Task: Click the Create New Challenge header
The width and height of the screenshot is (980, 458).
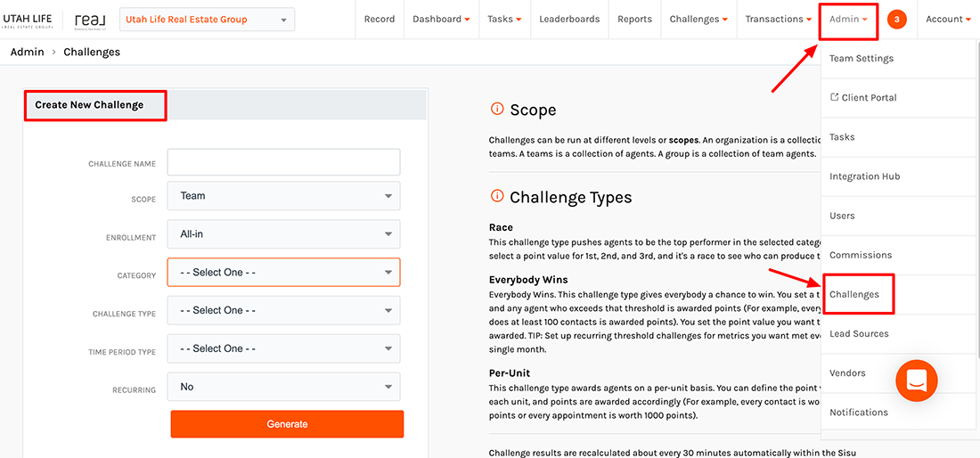Action: [89, 105]
